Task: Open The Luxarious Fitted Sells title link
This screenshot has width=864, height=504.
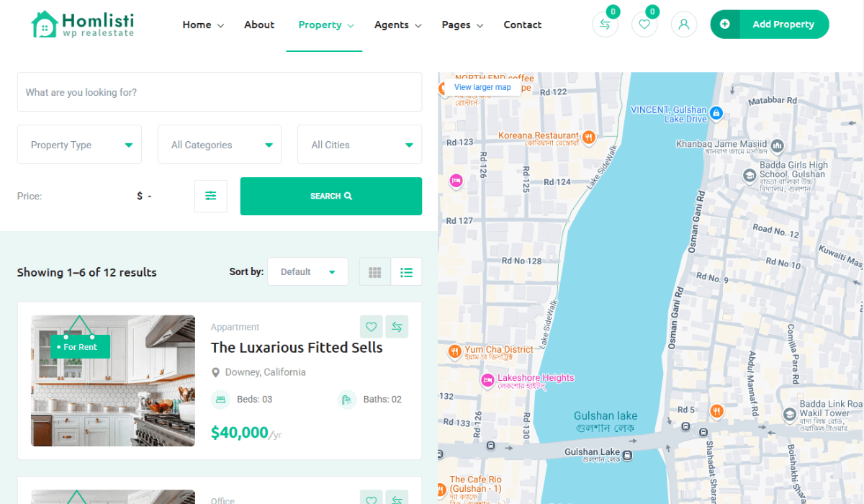Action: point(297,348)
